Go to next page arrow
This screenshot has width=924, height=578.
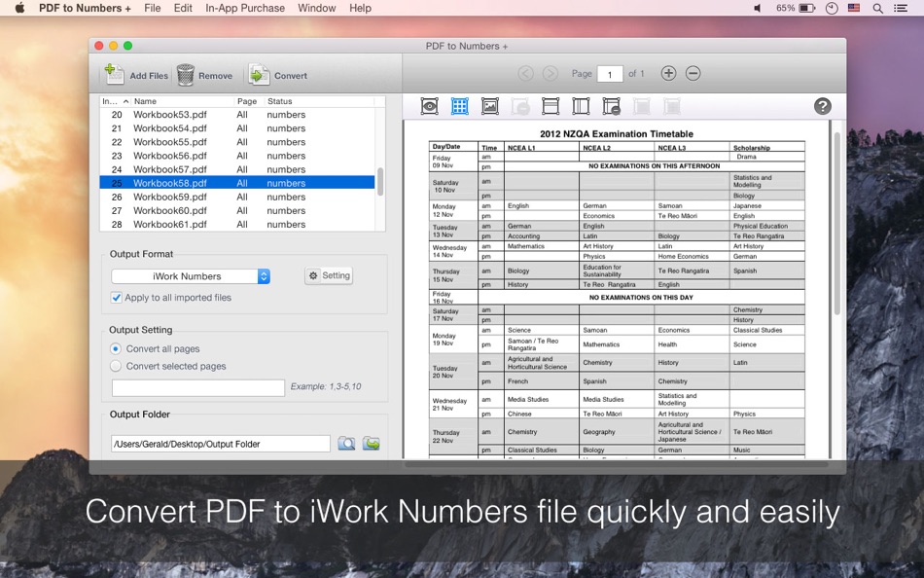pyautogui.click(x=550, y=73)
